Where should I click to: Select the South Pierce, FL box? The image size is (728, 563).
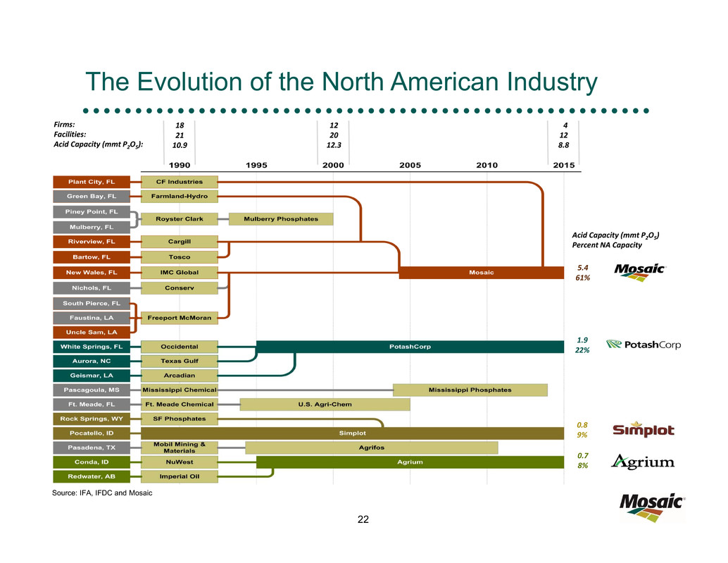[92, 303]
